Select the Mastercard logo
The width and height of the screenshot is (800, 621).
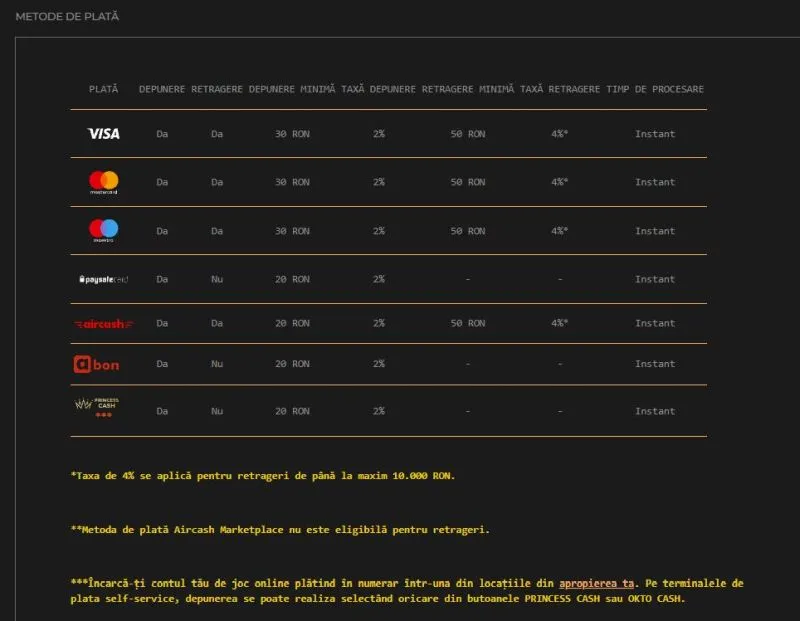click(104, 182)
